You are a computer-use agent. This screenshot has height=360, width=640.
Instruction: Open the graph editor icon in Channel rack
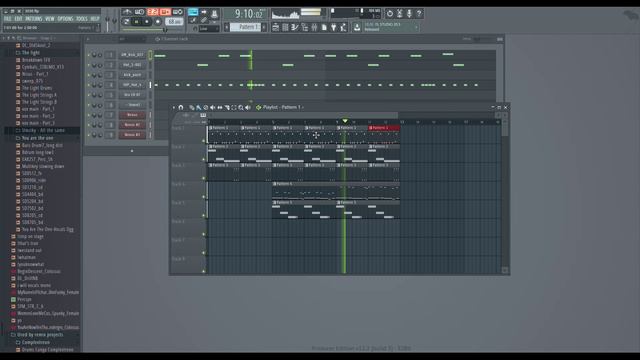(500, 39)
